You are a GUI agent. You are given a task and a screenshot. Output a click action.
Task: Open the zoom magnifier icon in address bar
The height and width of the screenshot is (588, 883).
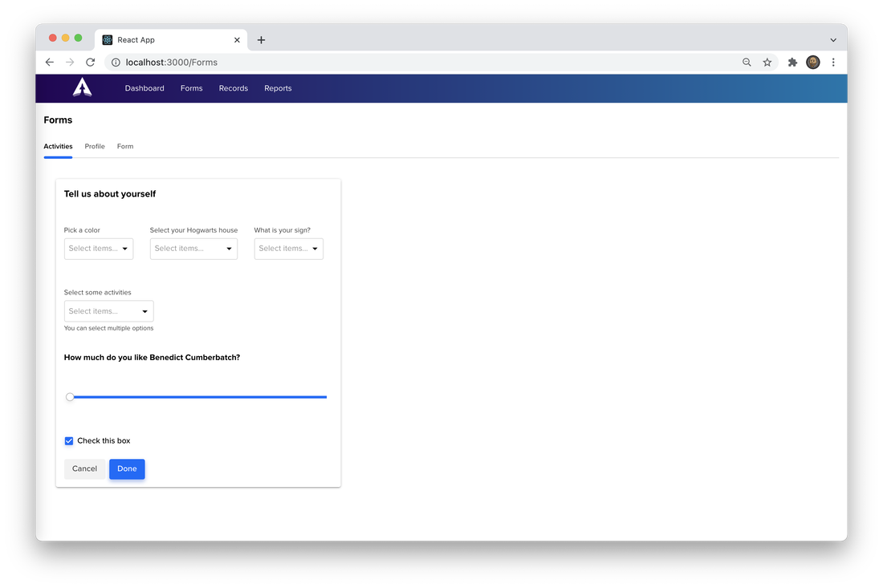coord(747,63)
